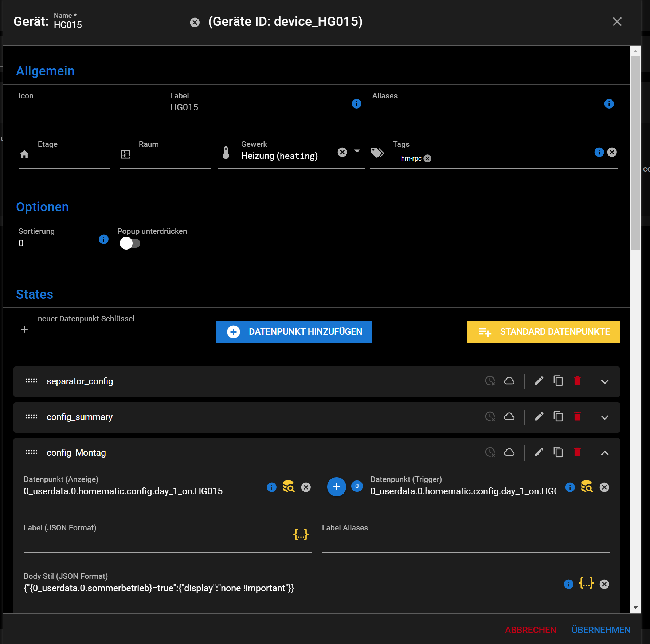
Task: Click the Tags label icon
Action: click(x=377, y=153)
